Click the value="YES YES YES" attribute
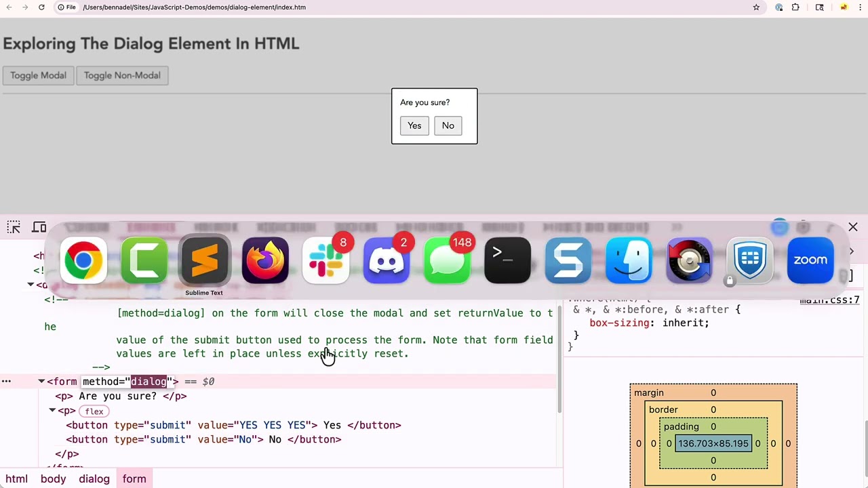 click(x=254, y=425)
